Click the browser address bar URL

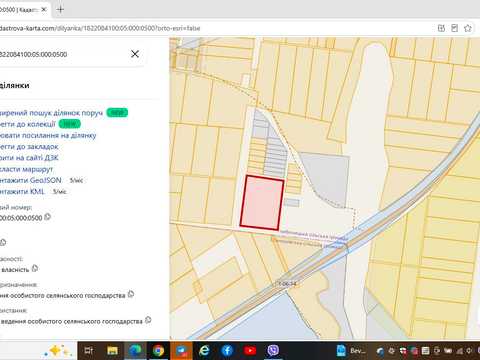tap(100, 28)
